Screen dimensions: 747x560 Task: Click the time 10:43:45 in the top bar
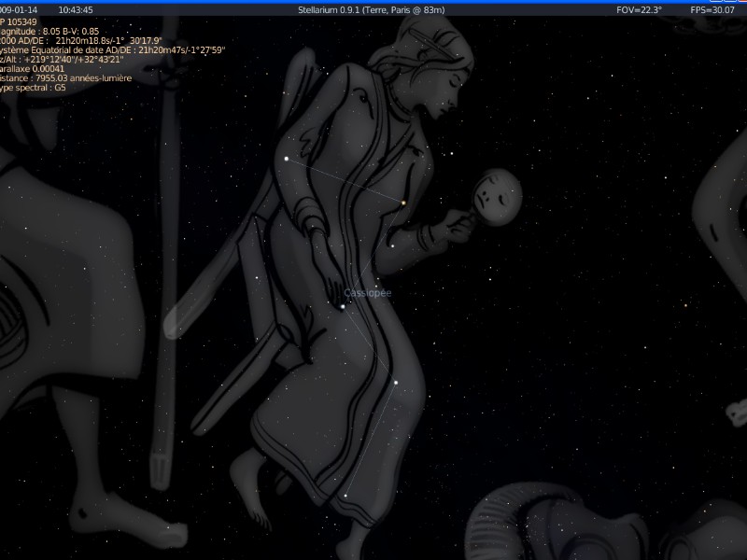point(76,10)
